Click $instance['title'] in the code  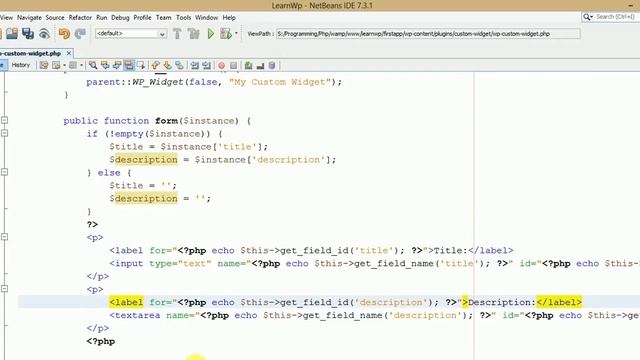[211, 147]
